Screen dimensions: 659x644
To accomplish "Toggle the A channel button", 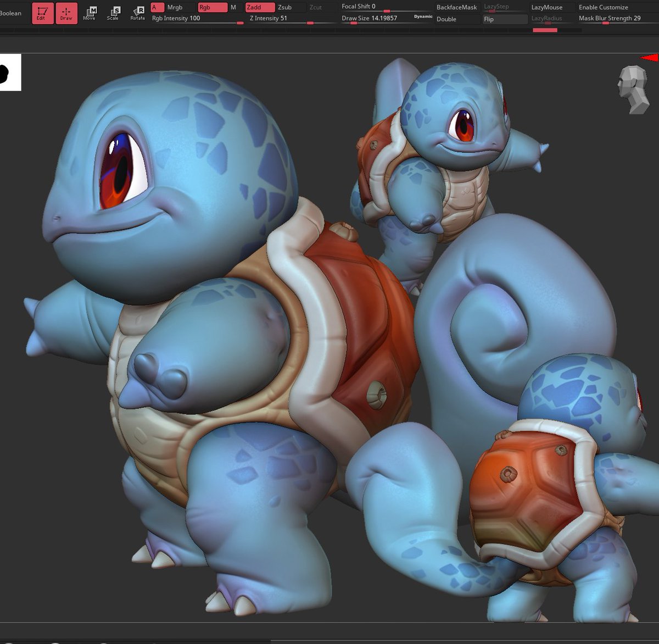I will pos(157,7).
